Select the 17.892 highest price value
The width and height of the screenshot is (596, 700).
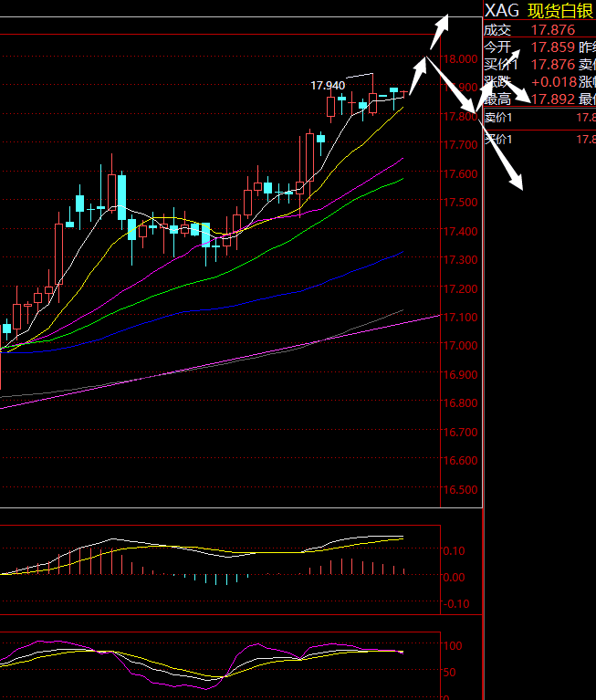coord(553,99)
